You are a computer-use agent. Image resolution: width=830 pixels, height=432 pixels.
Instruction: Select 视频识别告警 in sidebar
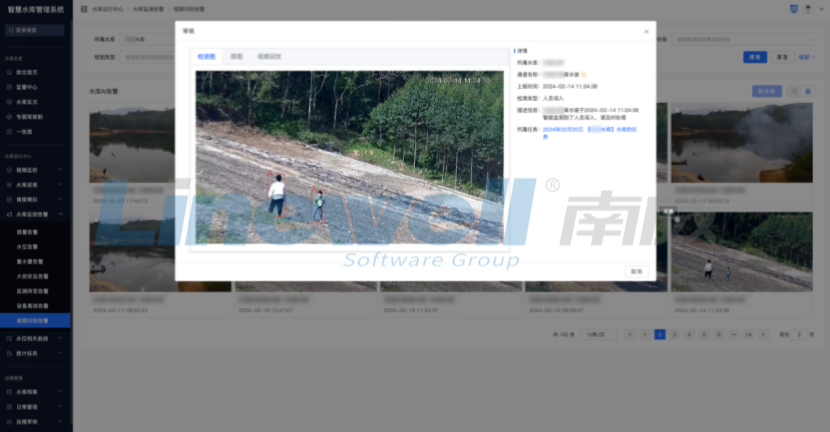33,320
